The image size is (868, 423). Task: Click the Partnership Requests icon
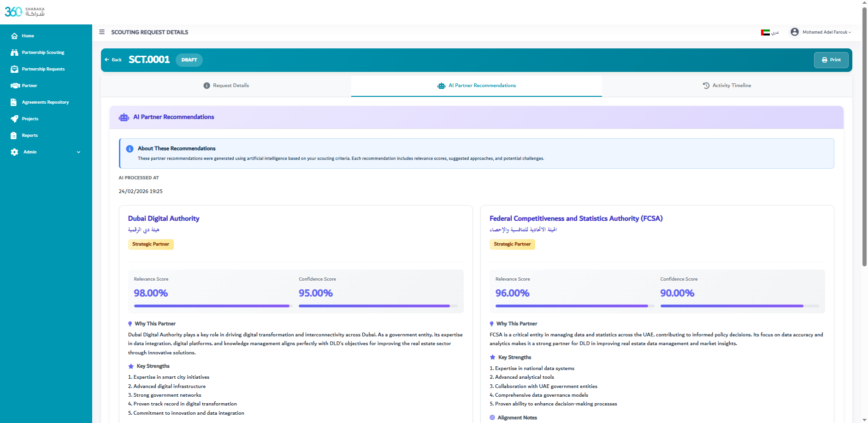pos(14,69)
